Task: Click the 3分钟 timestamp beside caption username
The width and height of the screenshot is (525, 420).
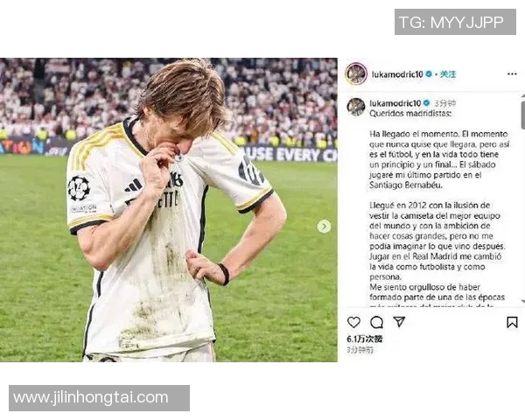Action: [445, 103]
